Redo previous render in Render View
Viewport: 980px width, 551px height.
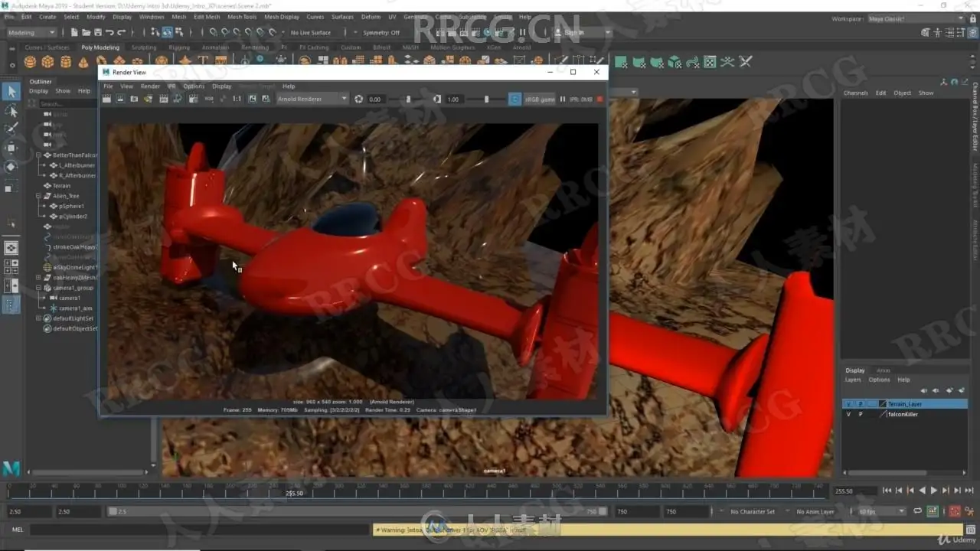tap(107, 99)
